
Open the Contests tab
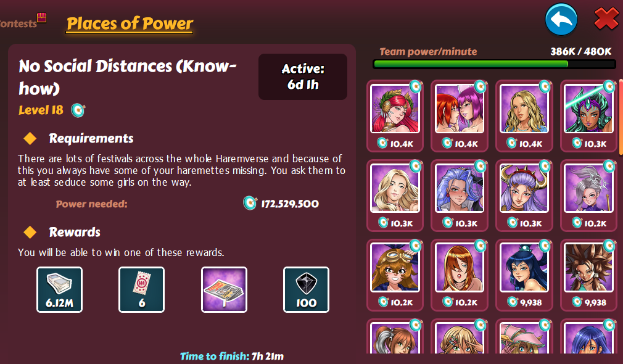tap(19, 23)
